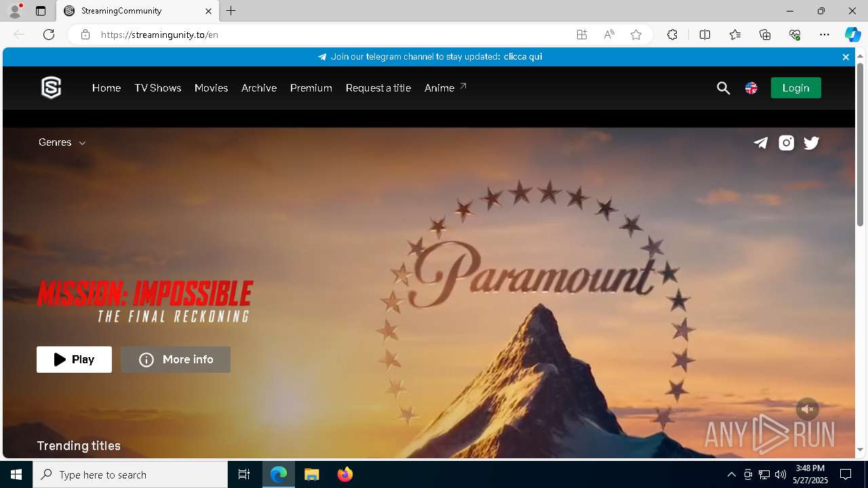Open the Telegram social icon
Screen dimensions: 868x488
tap(761, 143)
